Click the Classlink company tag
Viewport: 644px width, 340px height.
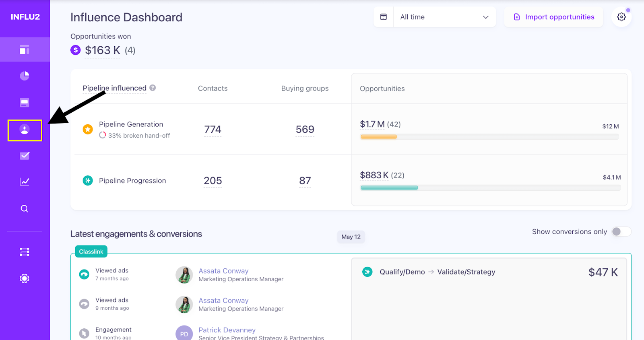pos(91,251)
